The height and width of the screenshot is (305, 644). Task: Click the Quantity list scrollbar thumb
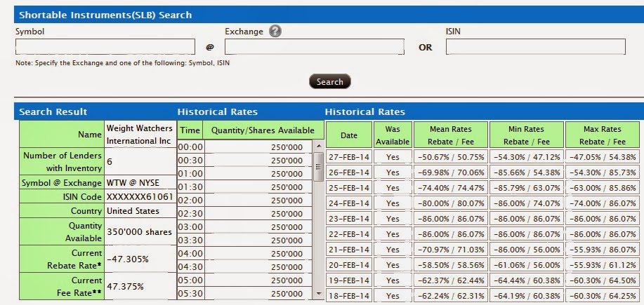point(319,166)
